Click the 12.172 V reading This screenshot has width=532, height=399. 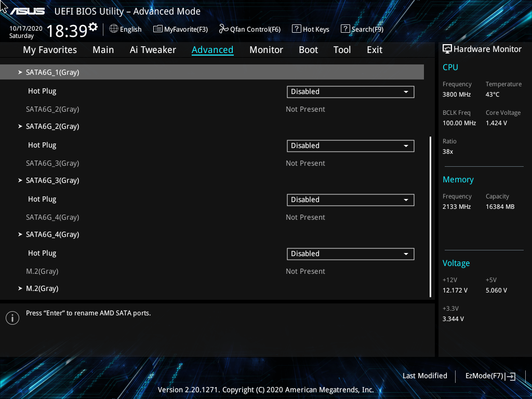point(455,290)
